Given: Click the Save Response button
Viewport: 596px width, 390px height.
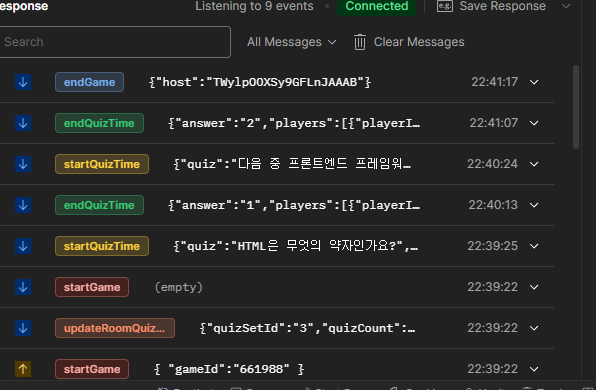Looking at the screenshot, I should pyautogui.click(x=491, y=6).
